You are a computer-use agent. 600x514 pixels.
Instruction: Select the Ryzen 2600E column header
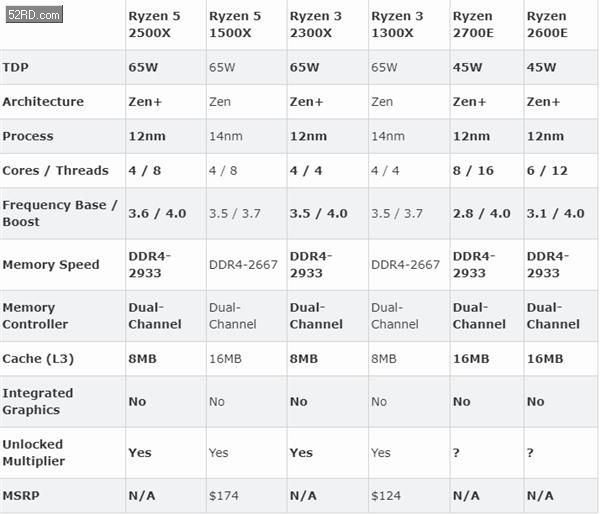pos(547,24)
